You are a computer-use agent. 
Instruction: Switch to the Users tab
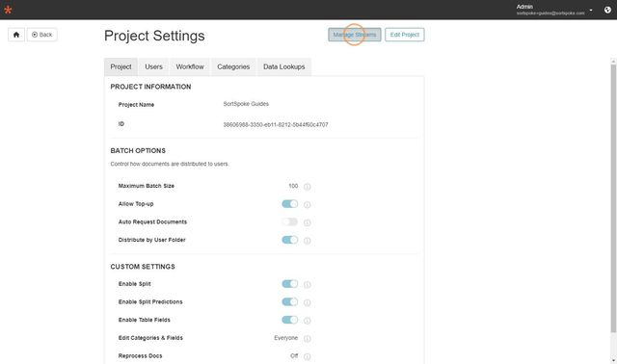tap(153, 66)
